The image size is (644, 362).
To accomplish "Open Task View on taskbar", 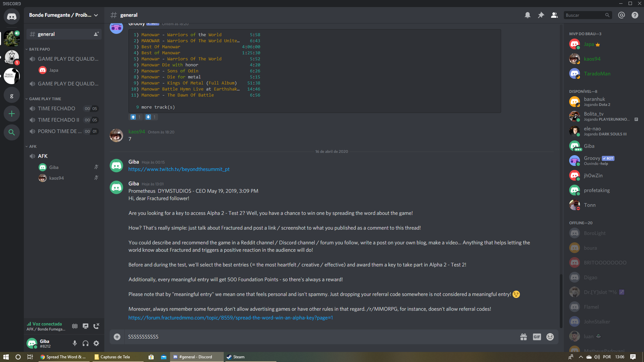I will tap(30, 357).
